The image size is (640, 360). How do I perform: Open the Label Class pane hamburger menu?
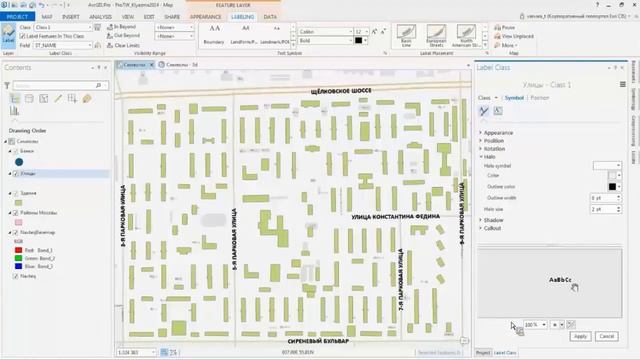[622, 84]
